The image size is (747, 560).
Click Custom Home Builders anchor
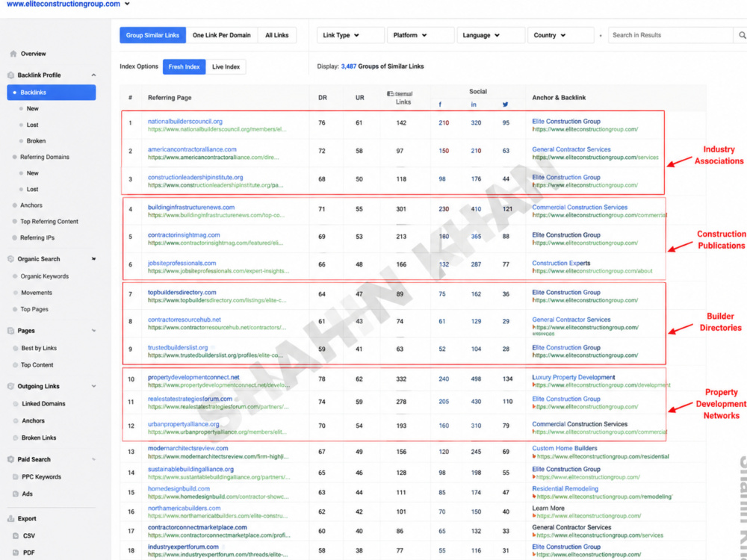coord(565,448)
